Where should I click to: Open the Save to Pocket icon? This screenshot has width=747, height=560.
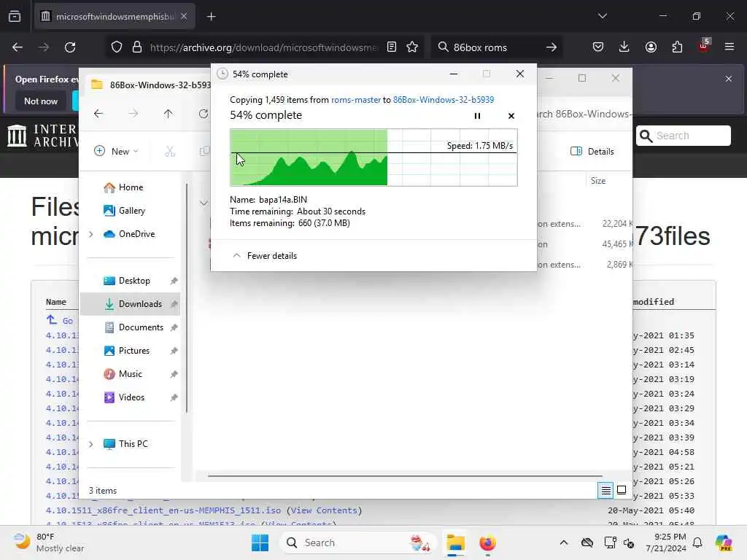point(598,47)
